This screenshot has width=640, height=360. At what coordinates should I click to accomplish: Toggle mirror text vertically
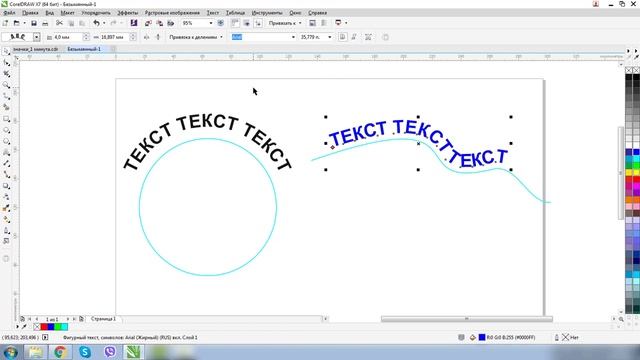point(158,37)
